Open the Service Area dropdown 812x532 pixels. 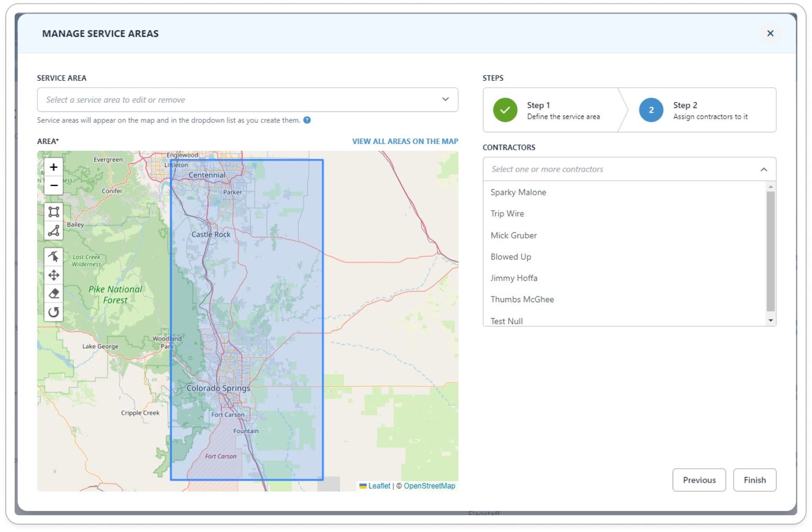(247, 99)
